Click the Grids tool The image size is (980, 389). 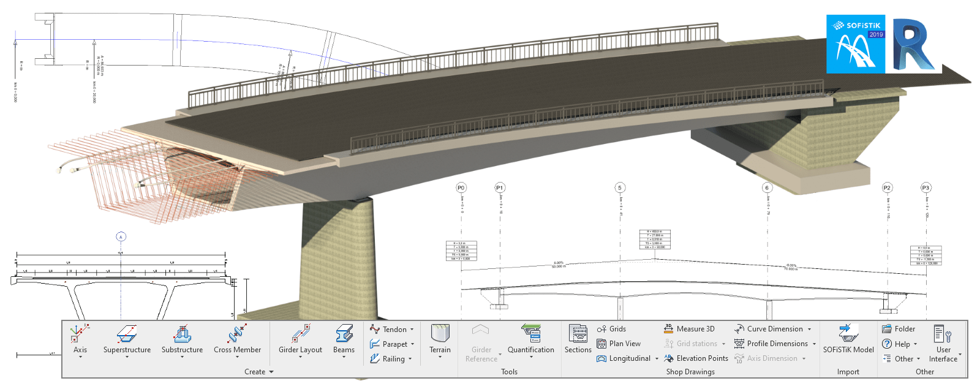point(611,329)
